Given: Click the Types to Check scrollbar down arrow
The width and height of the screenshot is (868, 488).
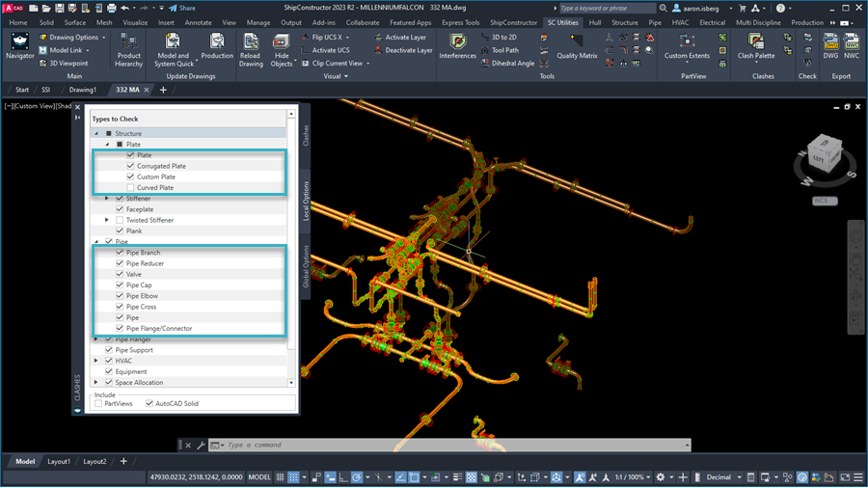Looking at the screenshot, I should pyautogui.click(x=291, y=383).
